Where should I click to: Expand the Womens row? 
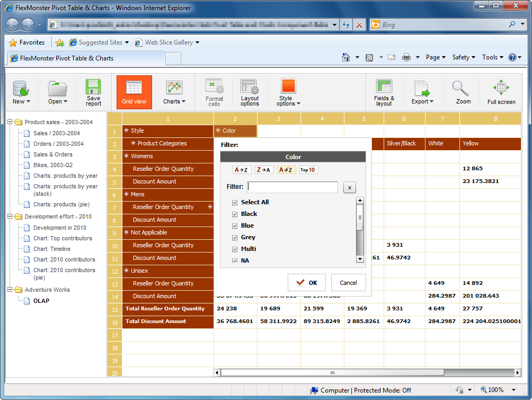(x=126, y=156)
